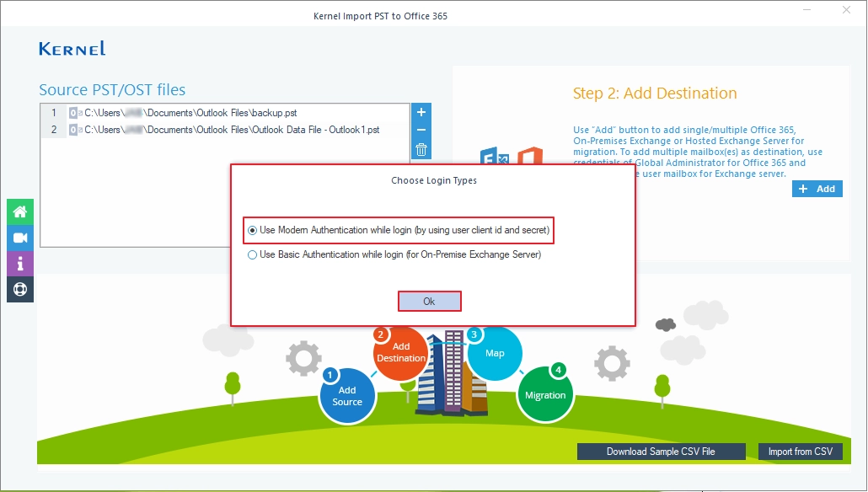The image size is (868, 492).
Task: Select the Add Destination step circle
Action: [401, 352]
